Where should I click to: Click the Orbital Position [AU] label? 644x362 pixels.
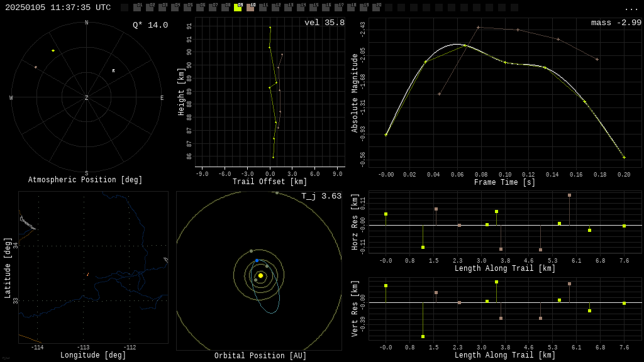click(260, 356)
